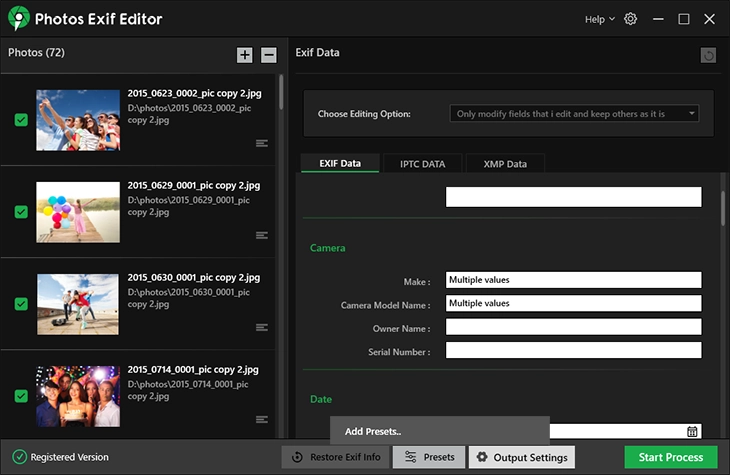Viewport: 730px width, 475px height.
Task: Click the Restore Exif Info button
Action: 335,457
